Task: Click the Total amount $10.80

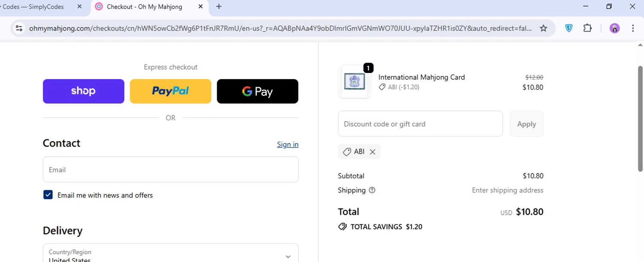Action: [529, 212]
